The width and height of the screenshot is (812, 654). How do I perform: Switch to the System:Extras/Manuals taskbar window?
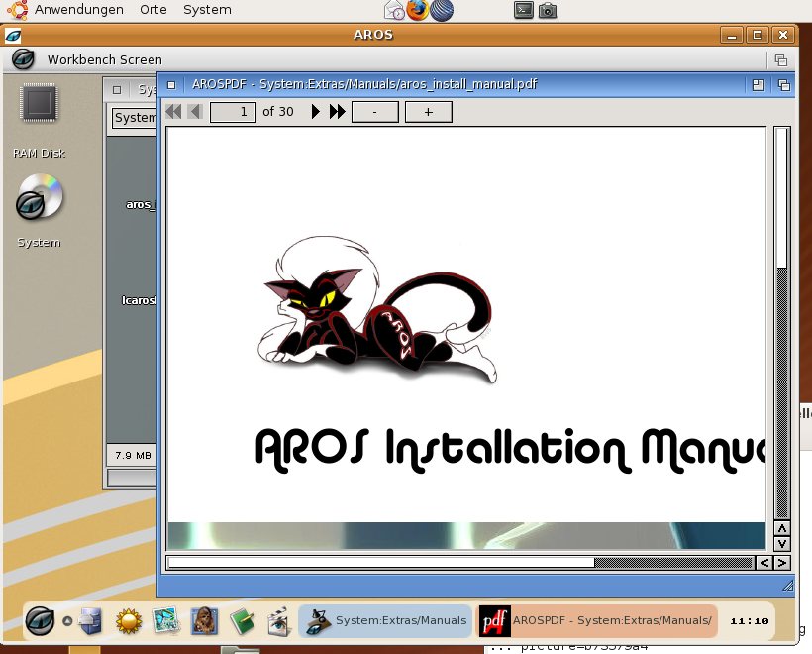[x=384, y=621]
